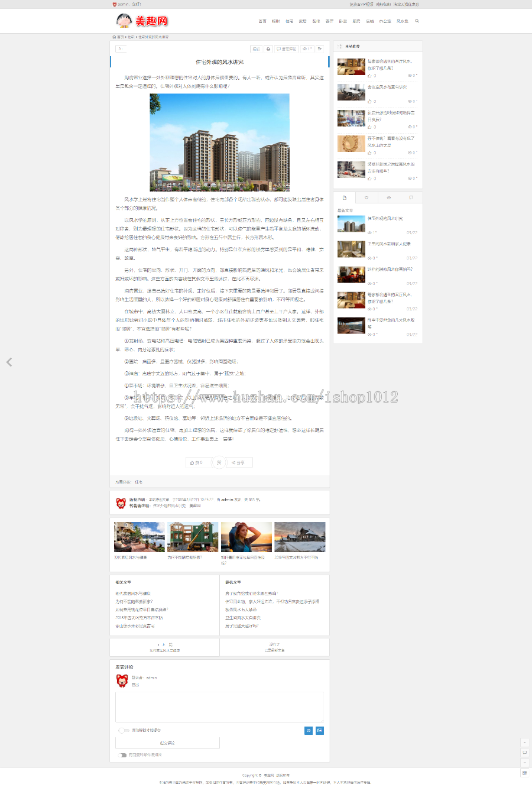Screen dimensions: 532x791
Task: Open the lakeside patio related thumbnail
Action: (x=140, y=537)
